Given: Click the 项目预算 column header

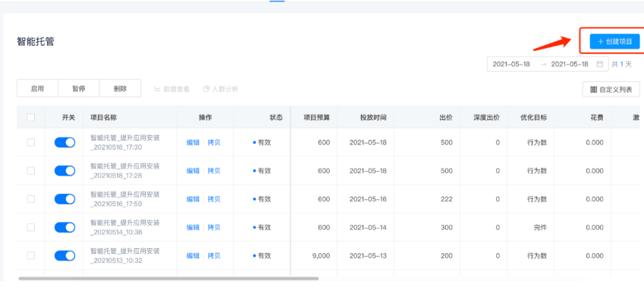Looking at the screenshot, I should [x=316, y=118].
